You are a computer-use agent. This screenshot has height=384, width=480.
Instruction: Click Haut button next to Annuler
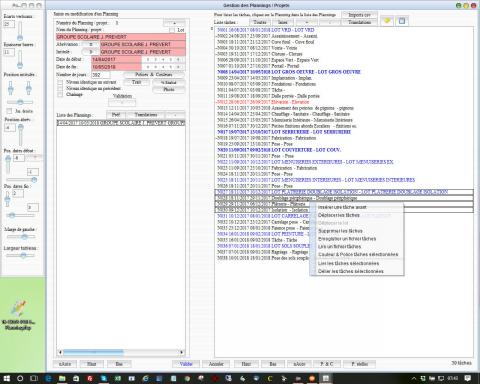click(x=246, y=364)
